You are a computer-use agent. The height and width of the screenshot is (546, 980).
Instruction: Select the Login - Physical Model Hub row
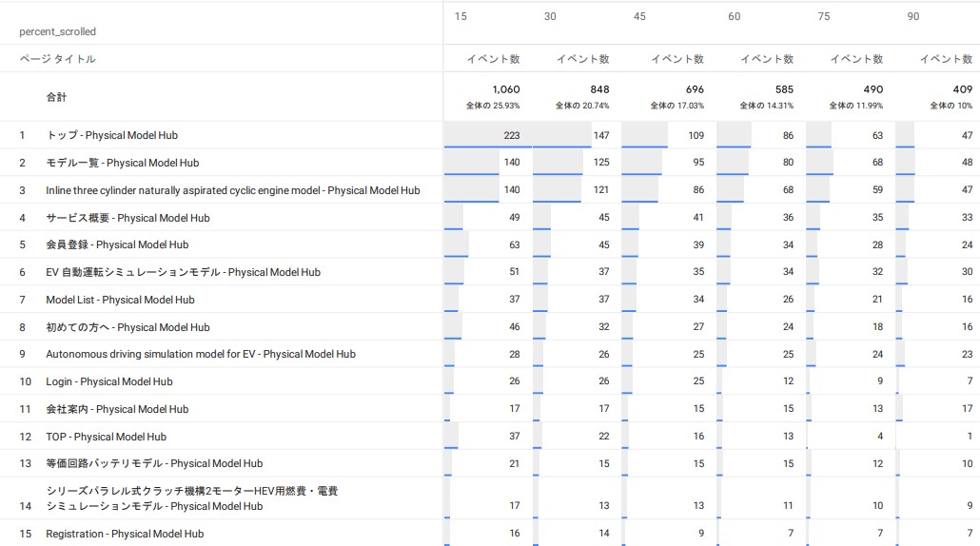(109, 381)
